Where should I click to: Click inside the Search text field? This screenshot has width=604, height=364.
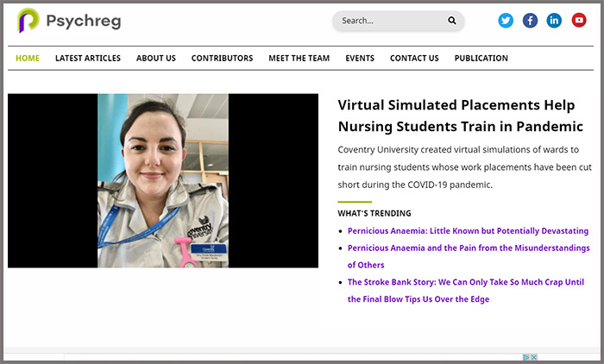coord(388,21)
